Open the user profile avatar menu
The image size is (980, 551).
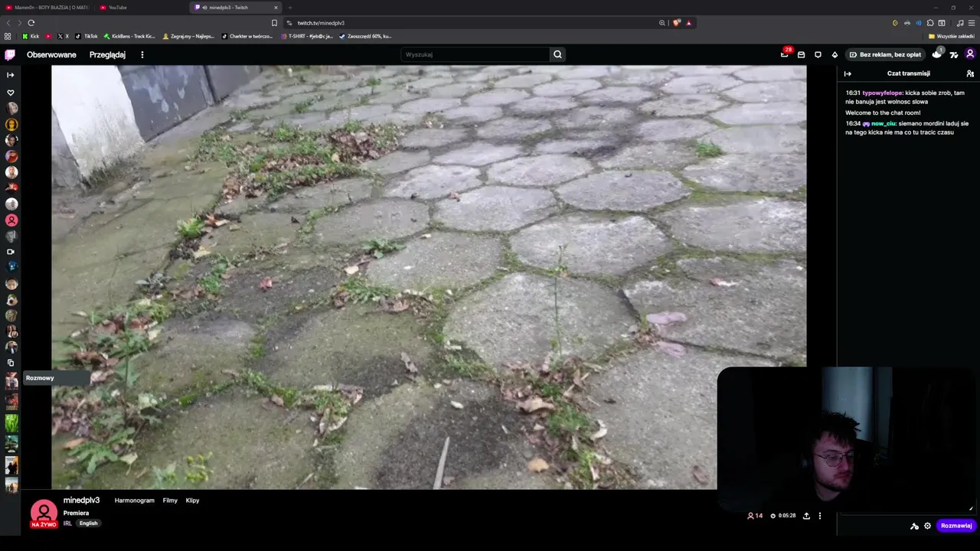tap(970, 54)
